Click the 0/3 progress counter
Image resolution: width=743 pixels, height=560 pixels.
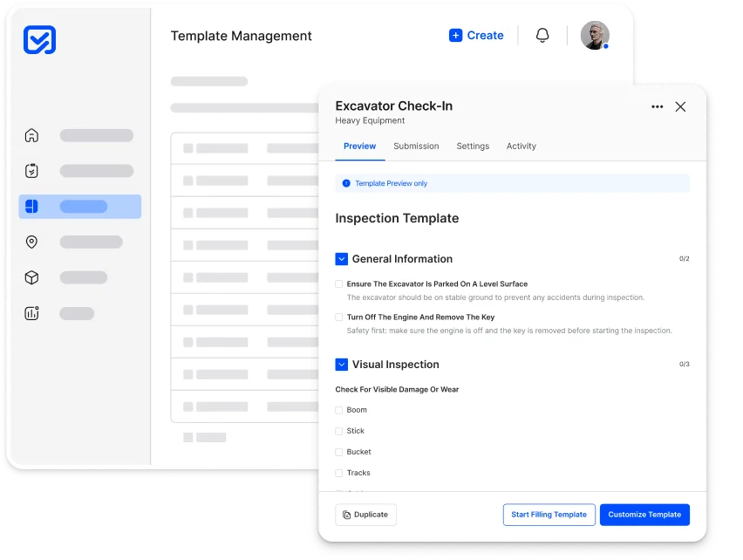coord(685,365)
